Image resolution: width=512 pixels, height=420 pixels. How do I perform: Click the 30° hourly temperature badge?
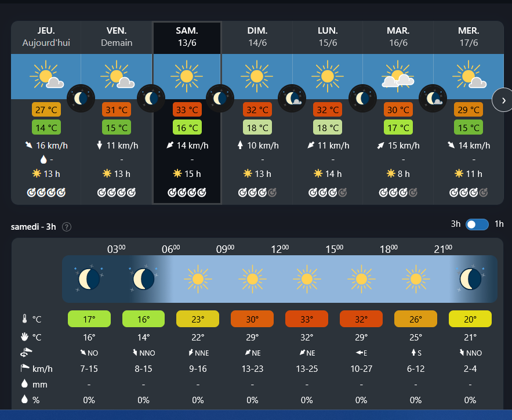252,318
